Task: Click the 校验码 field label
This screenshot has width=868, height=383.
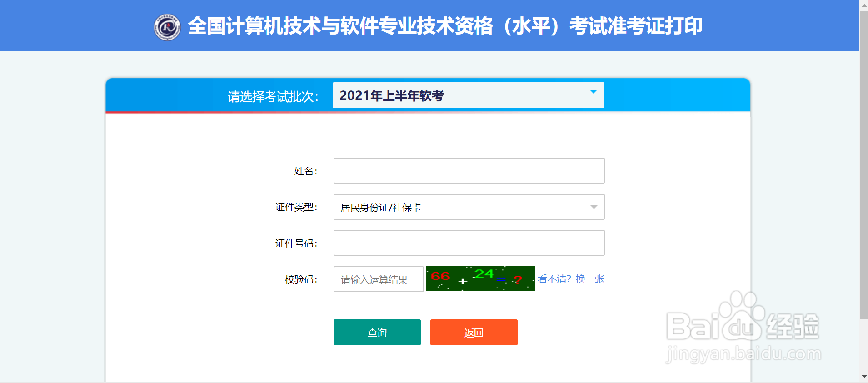Action: point(301,279)
